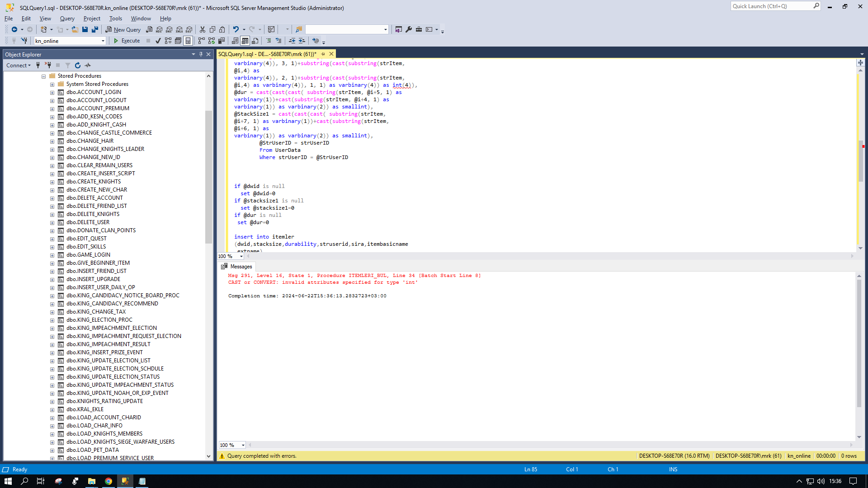
Task: Open the Database Engine Query icon
Action: (149, 29)
